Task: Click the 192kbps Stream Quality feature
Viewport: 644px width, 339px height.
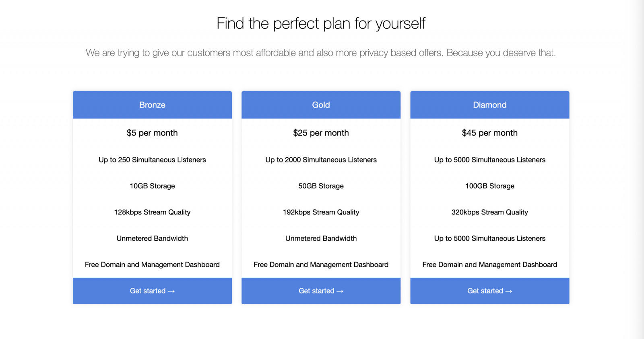Action: click(x=321, y=212)
